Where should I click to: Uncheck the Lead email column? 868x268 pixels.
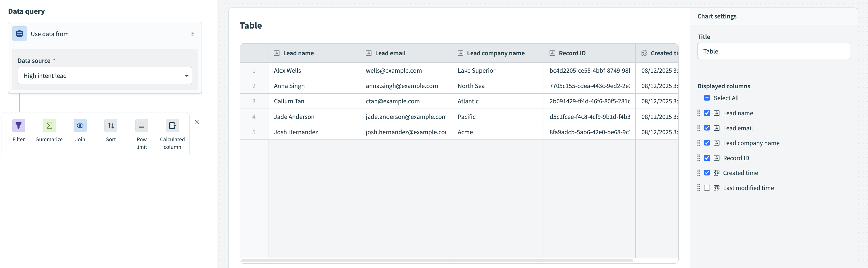point(707,128)
